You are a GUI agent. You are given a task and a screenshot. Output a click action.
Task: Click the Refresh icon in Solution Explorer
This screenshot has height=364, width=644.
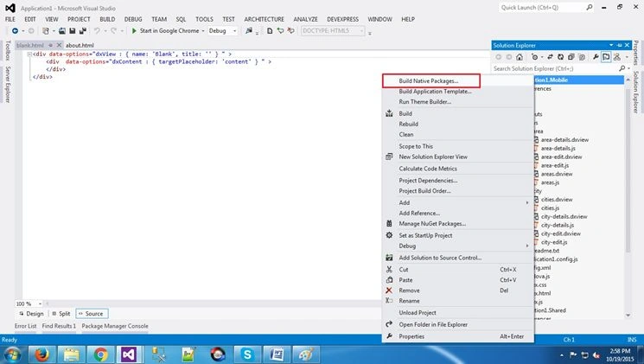tap(560, 57)
